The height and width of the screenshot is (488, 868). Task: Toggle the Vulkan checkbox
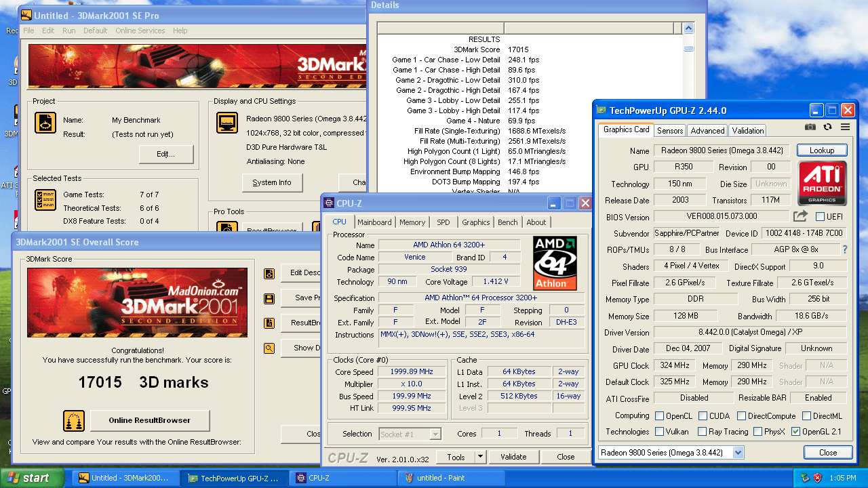pos(660,432)
